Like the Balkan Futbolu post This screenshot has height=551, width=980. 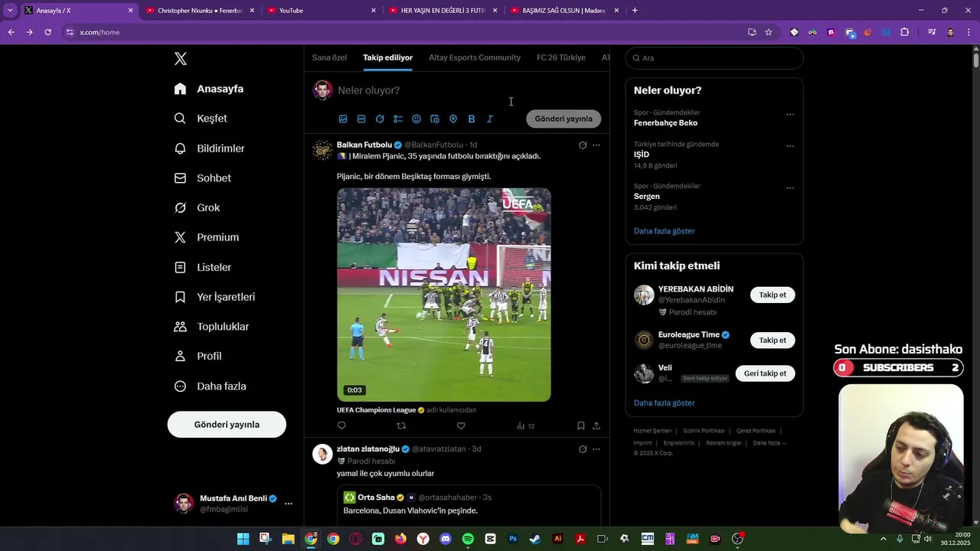point(461,425)
